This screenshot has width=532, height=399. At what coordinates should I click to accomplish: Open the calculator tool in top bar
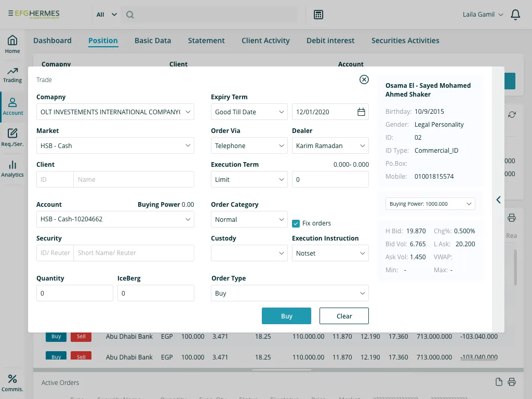pyautogui.click(x=318, y=15)
